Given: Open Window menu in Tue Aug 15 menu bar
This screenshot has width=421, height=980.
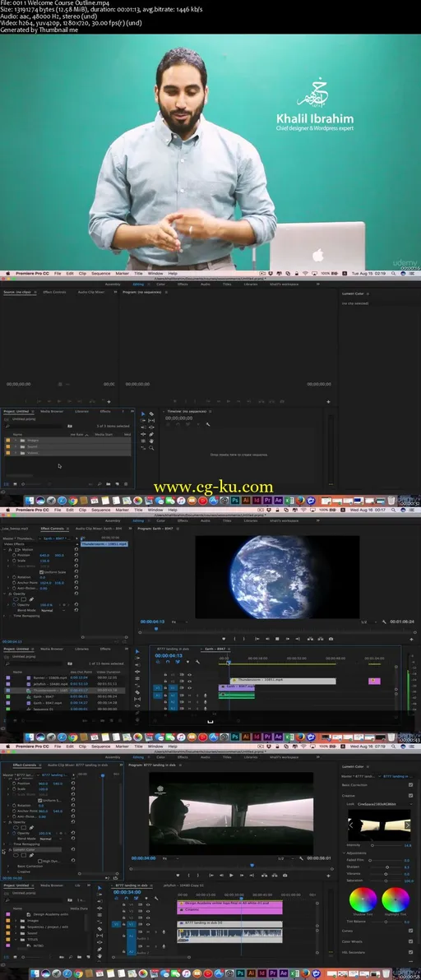Looking at the screenshot, I should pyautogui.click(x=155, y=273).
